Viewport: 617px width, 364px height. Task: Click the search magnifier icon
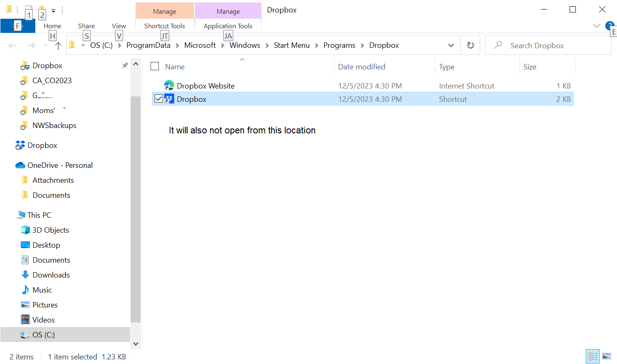498,45
